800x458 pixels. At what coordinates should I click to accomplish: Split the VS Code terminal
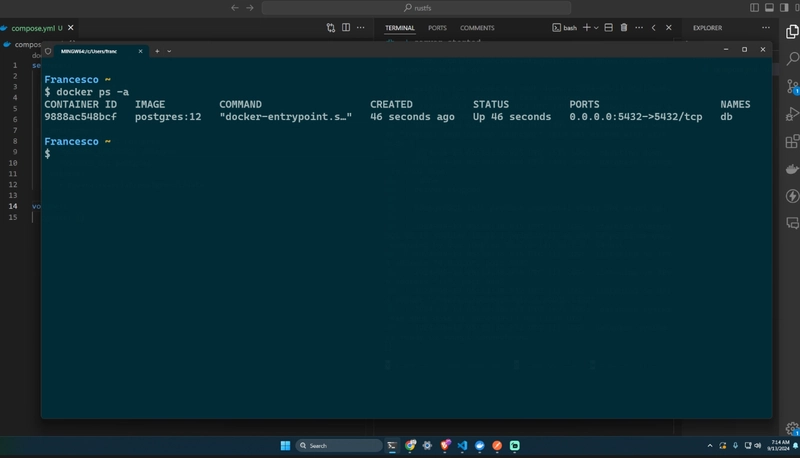(609, 28)
